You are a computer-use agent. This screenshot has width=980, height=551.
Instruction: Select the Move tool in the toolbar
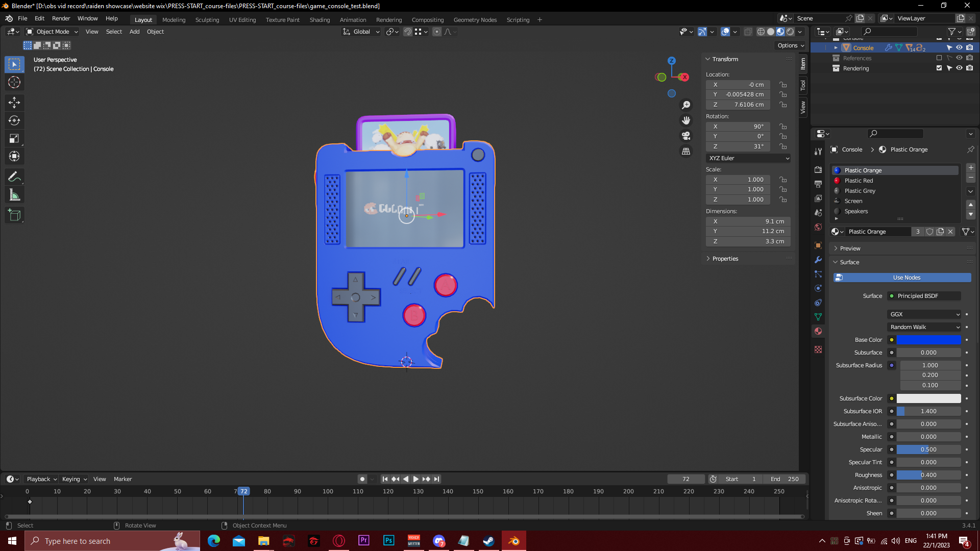point(14,103)
